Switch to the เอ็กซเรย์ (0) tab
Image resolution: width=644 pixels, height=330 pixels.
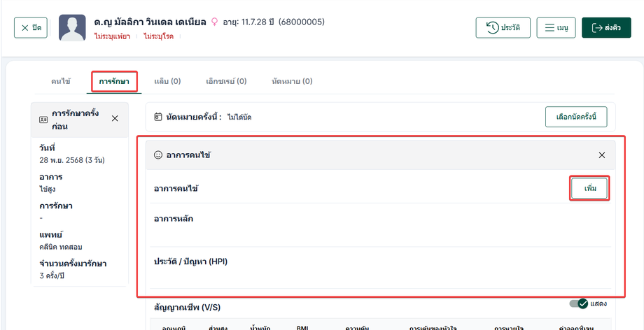coord(226,81)
